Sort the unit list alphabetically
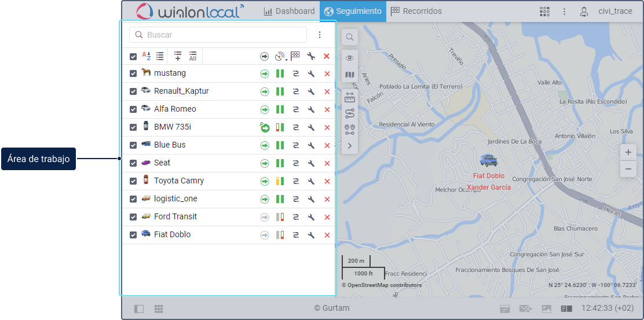 (147, 56)
